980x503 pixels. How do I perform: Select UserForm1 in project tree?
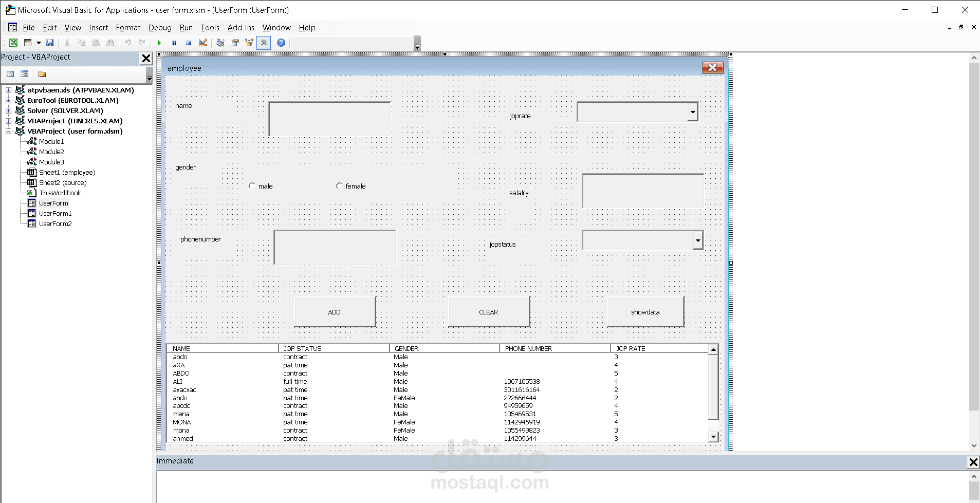(56, 213)
